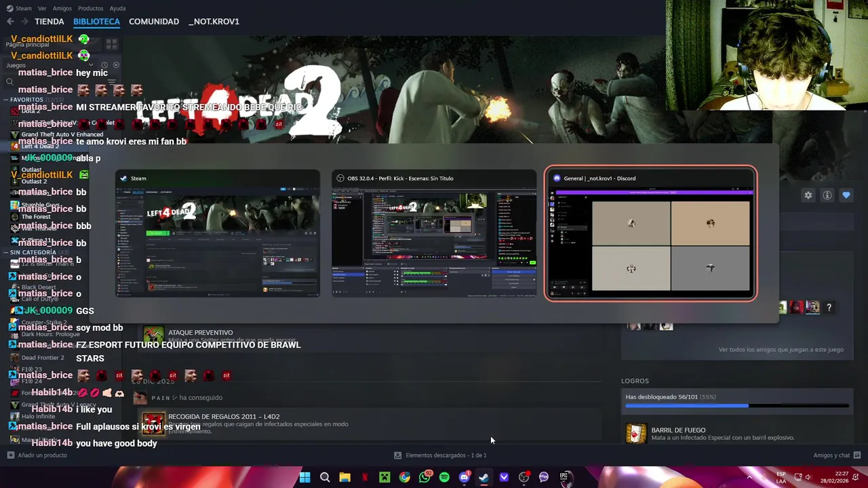Screen dimensions: 868x488
Task: Open Elementos descargados downloads status
Action: (x=440, y=455)
